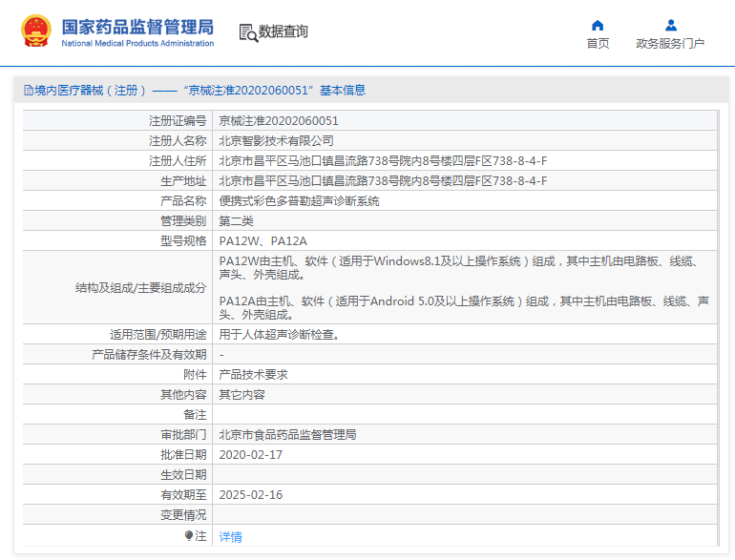Click the 型号规格 row label
The image size is (735, 560).
tap(183, 241)
